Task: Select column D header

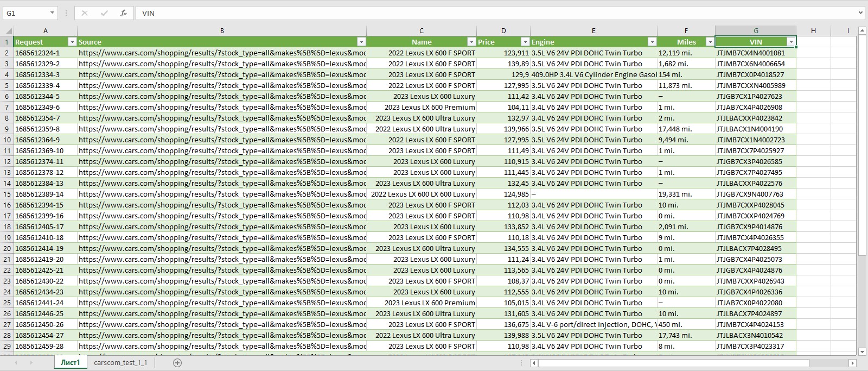Action: pos(503,31)
